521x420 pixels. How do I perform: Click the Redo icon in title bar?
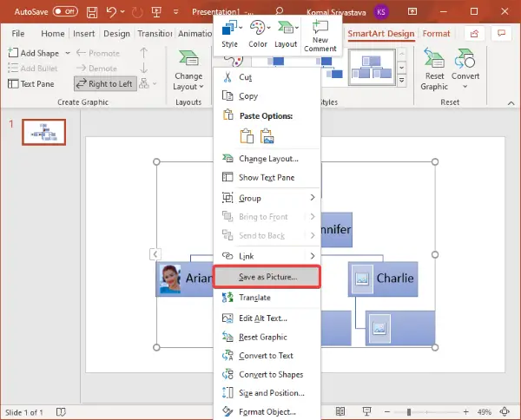[137, 12]
